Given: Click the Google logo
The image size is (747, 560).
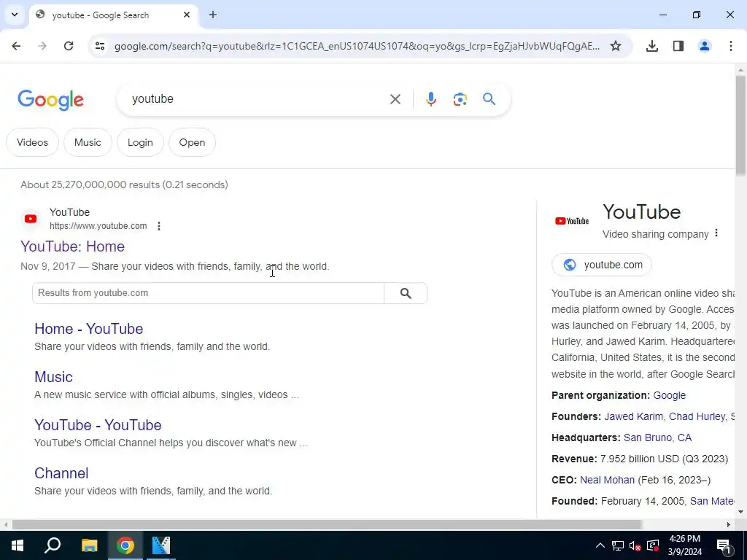Looking at the screenshot, I should tap(50, 99).
